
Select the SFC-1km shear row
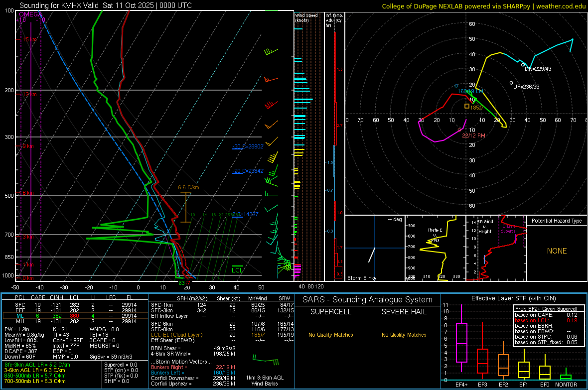pyautogui.click(x=222, y=305)
